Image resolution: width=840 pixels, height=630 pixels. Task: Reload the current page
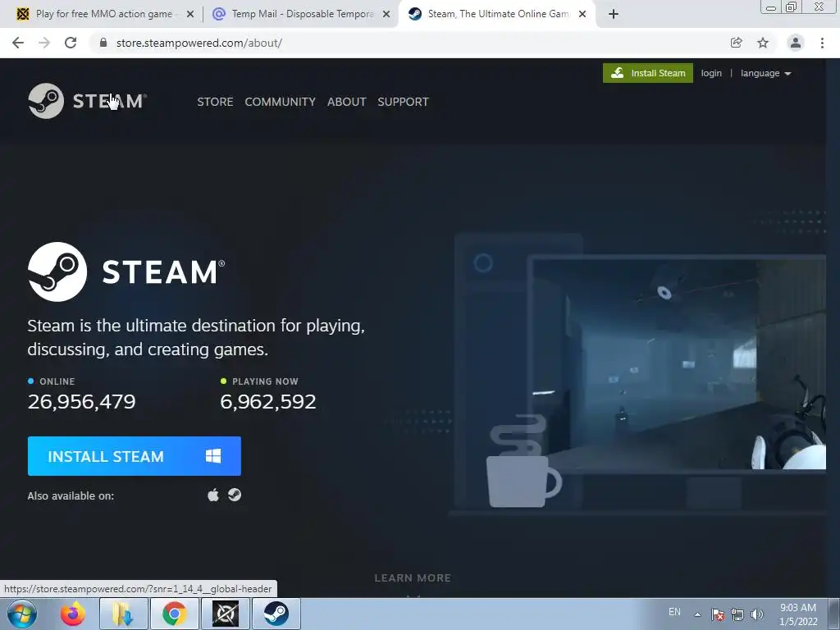click(71, 43)
